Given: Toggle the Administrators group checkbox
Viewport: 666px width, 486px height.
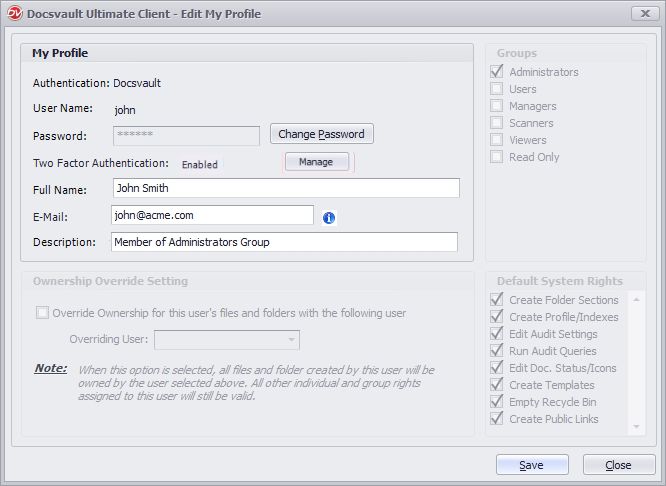Looking at the screenshot, I should [x=497, y=72].
